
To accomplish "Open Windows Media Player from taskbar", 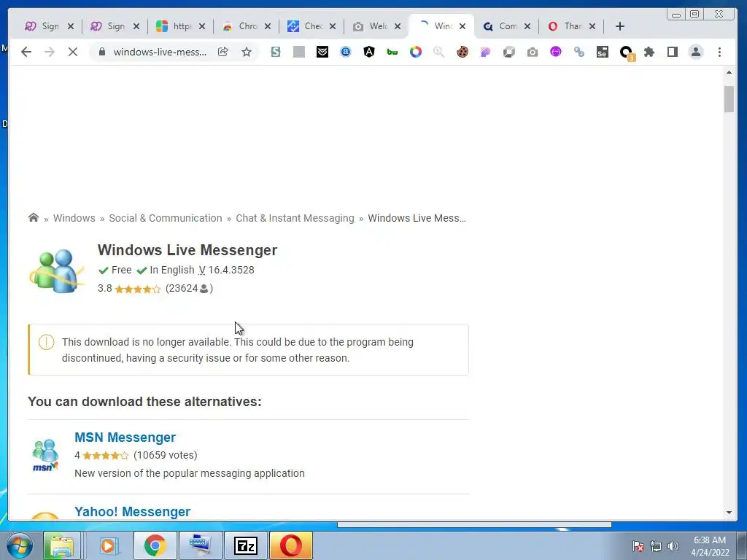I will point(108,545).
